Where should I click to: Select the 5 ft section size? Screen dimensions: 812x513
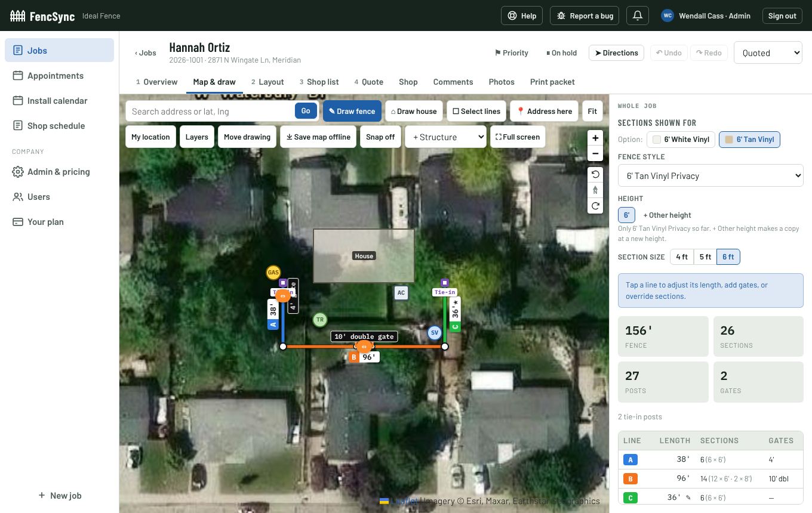point(705,256)
